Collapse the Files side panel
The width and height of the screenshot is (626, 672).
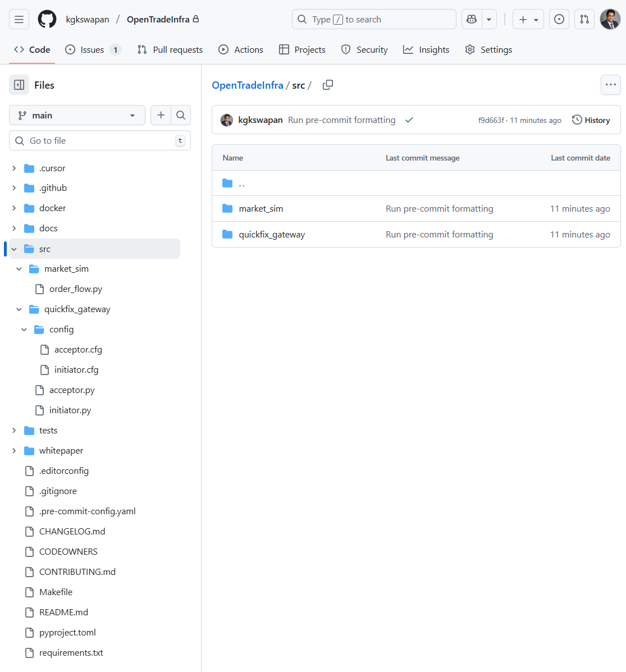click(x=19, y=85)
